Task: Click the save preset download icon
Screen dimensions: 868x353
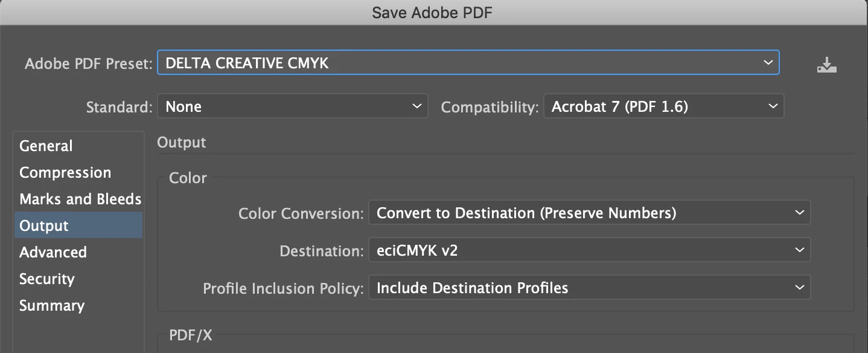Action: (x=826, y=65)
